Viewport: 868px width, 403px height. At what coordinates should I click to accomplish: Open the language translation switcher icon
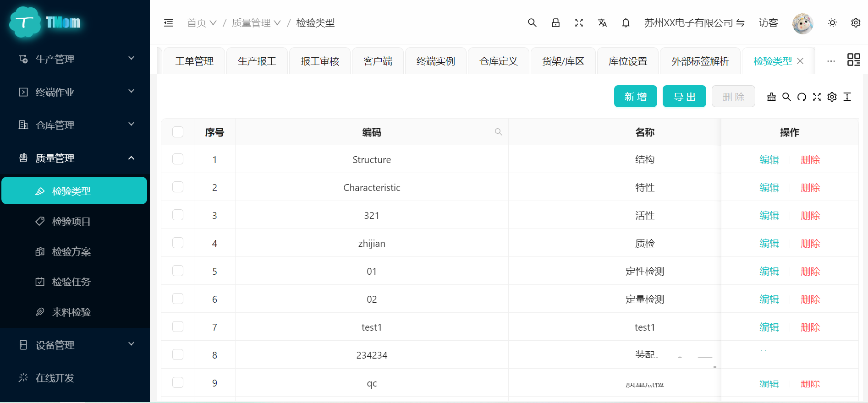pyautogui.click(x=602, y=23)
